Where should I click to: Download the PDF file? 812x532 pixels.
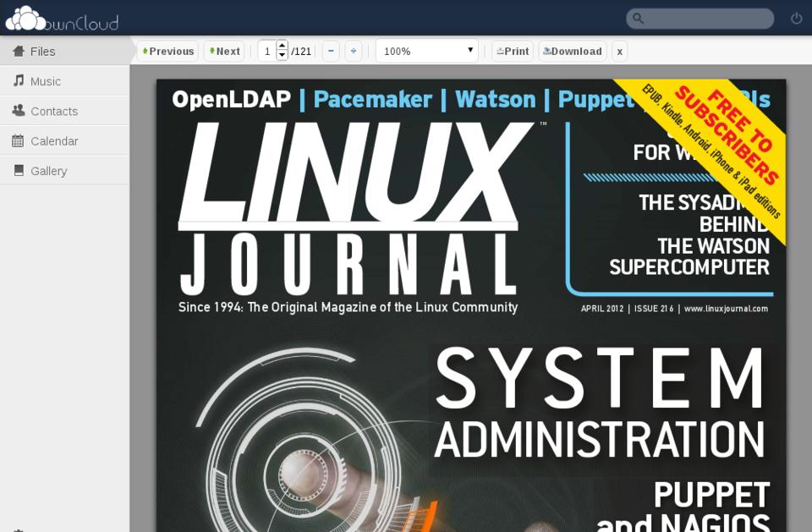[573, 52]
